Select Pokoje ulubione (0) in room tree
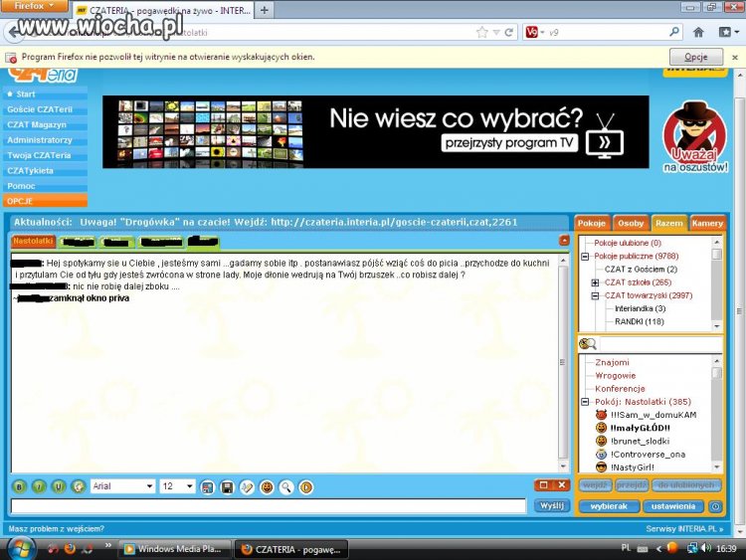The image size is (746, 560). click(628, 243)
